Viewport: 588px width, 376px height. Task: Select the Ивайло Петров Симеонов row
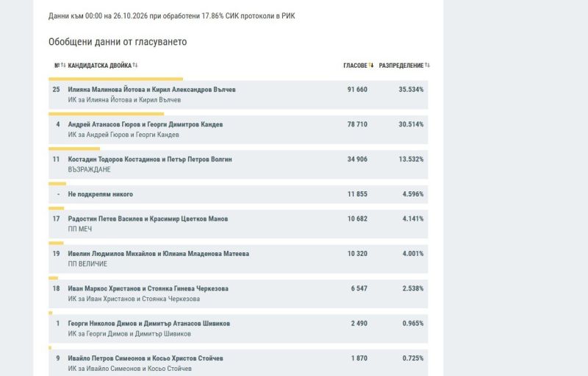point(238,363)
